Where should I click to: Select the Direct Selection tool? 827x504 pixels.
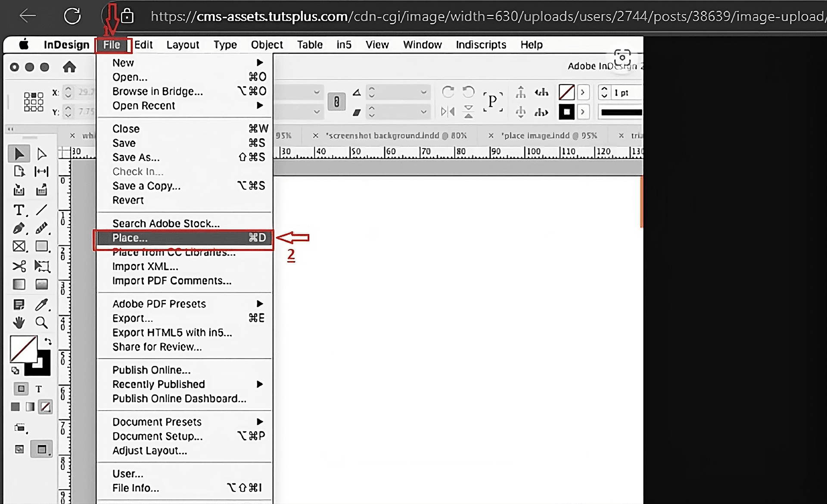[x=42, y=154]
